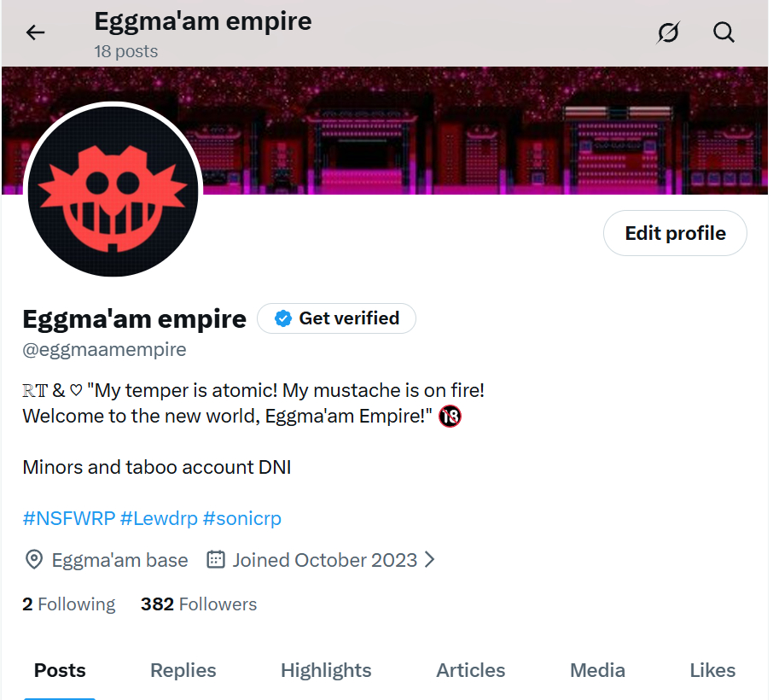Switch to the Replies tab

point(183,670)
